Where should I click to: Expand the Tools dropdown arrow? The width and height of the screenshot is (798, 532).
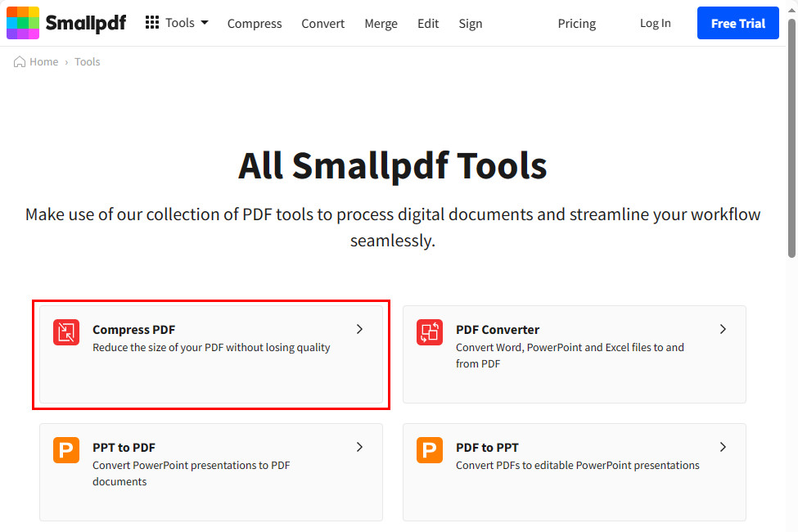pyautogui.click(x=205, y=22)
